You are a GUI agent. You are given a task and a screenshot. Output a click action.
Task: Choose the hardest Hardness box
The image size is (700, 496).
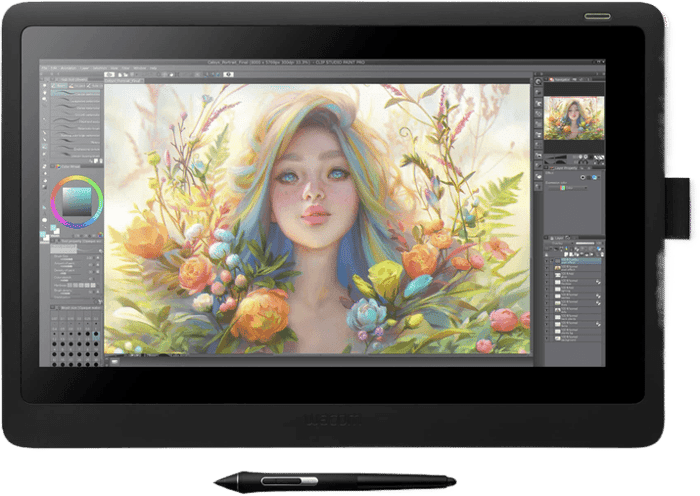(x=93, y=285)
